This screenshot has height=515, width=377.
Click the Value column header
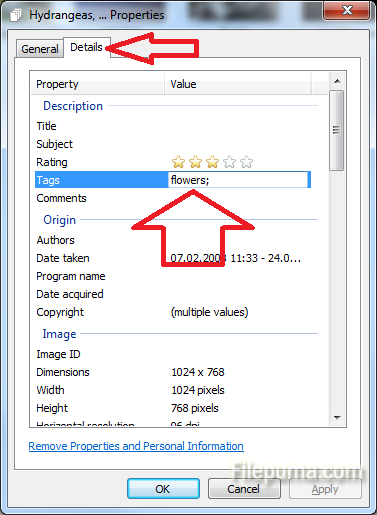[238, 84]
